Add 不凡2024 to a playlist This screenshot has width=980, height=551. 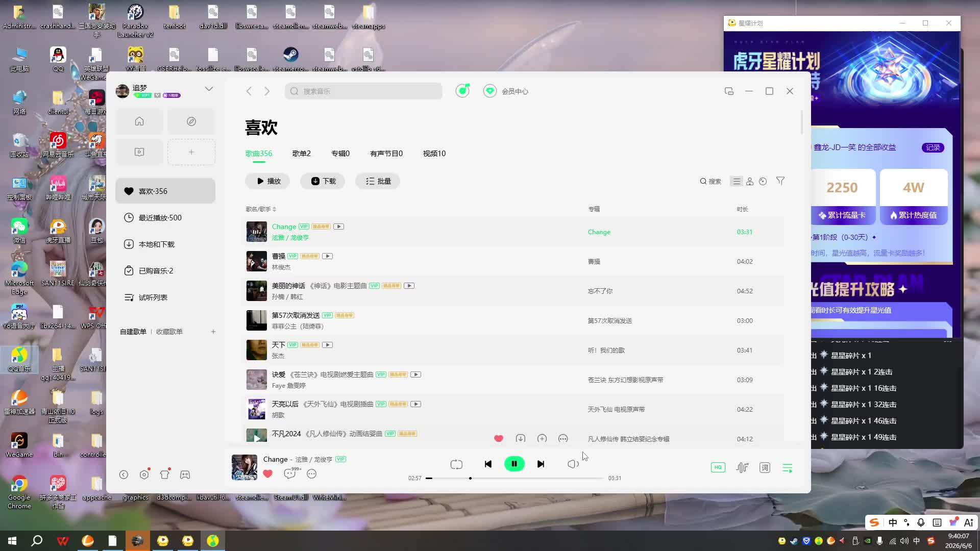click(542, 438)
